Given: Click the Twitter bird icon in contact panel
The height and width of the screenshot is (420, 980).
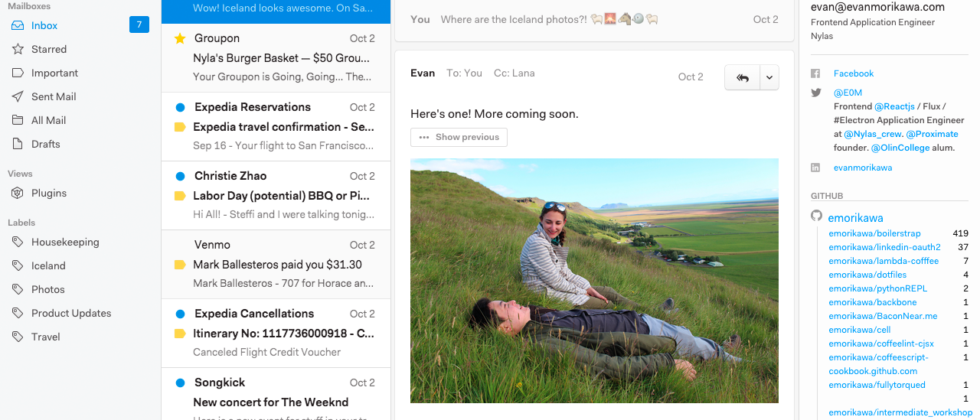Looking at the screenshot, I should click(x=816, y=92).
